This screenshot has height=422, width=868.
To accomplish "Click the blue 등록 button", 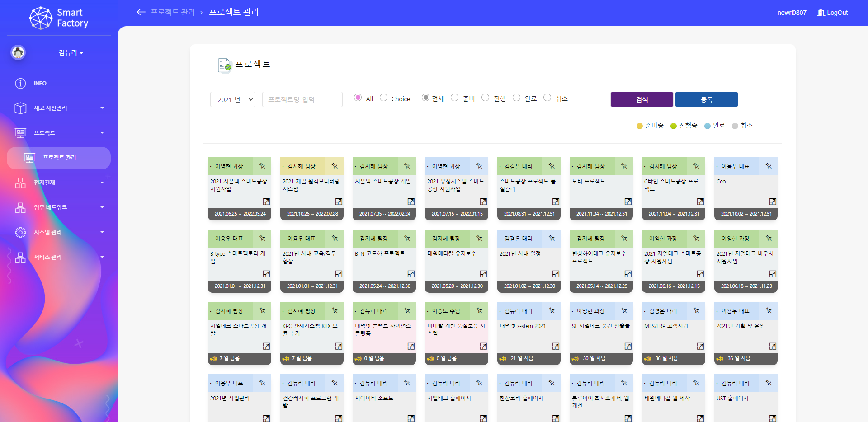I will click(706, 99).
